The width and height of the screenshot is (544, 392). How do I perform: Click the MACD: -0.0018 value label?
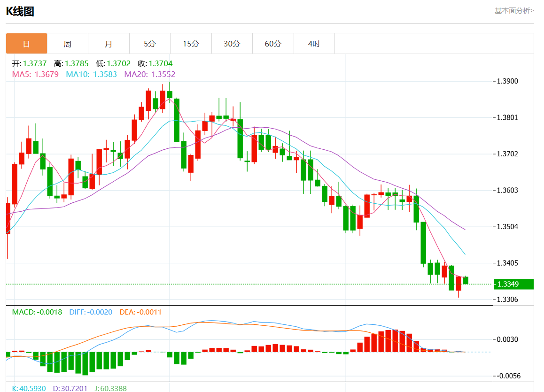[x=37, y=312]
